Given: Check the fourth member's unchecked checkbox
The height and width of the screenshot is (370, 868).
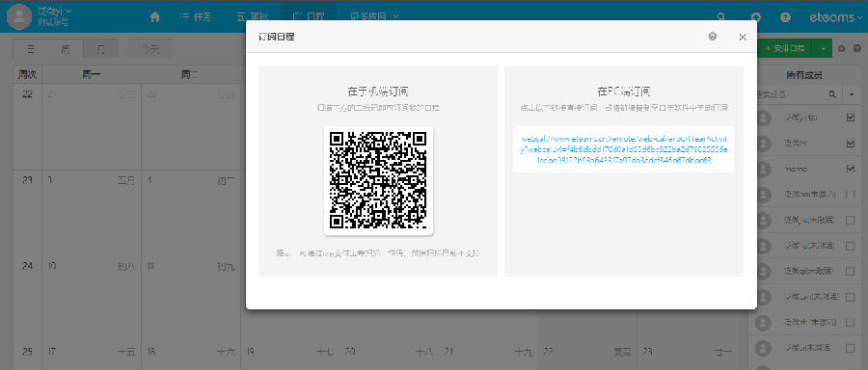Looking at the screenshot, I should 851,194.
